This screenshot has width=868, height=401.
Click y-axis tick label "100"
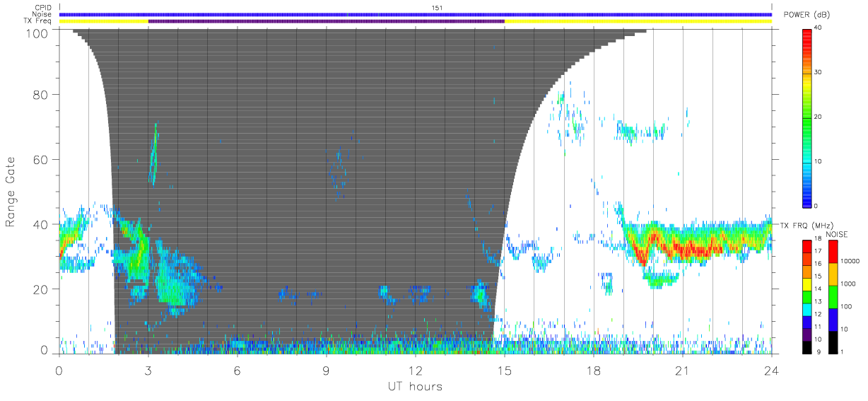[x=36, y=33]
